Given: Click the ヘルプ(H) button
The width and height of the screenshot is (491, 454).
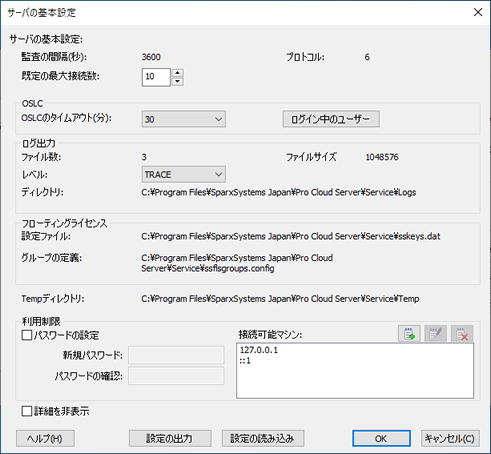Looking at the screenshot, I should pyautogui.click(x=45, y=438).
